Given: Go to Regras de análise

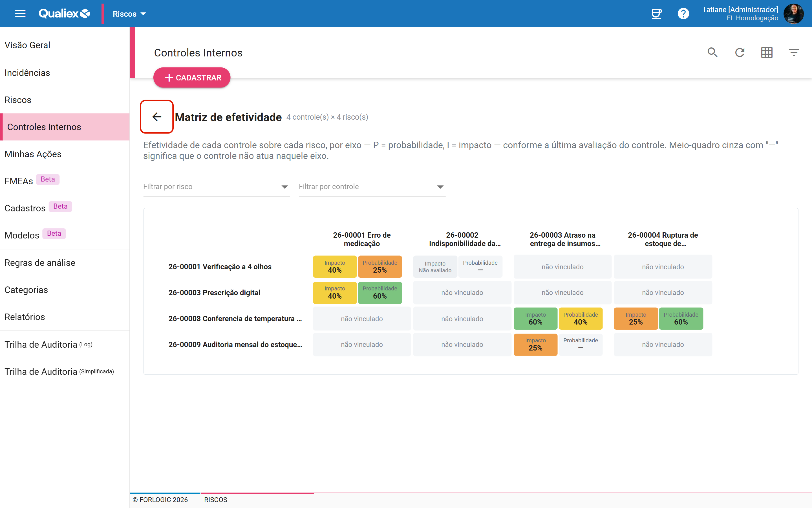Looking at the screenshot, I should pyautogui.click(x=65, y=263).
